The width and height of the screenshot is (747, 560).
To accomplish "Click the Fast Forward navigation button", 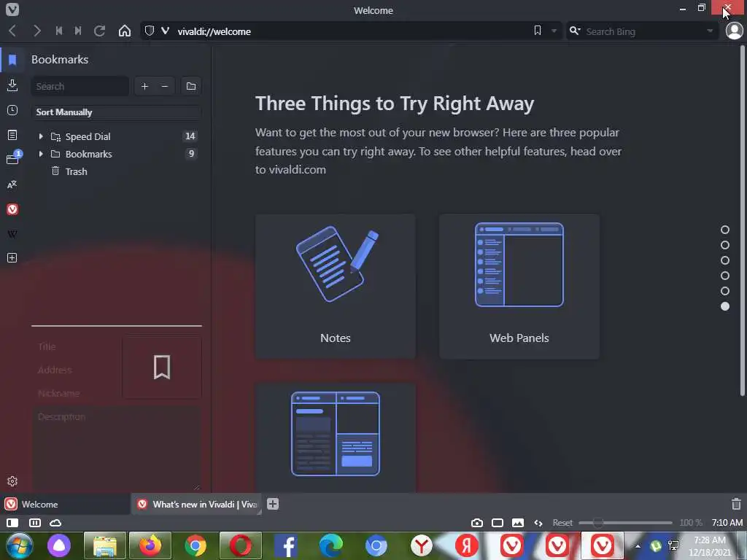I will (78, 31).
